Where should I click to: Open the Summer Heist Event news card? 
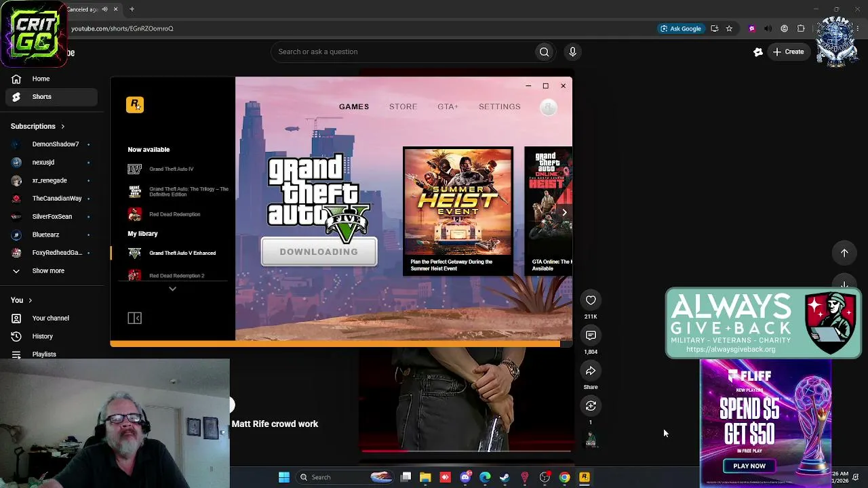pos(458,211)
